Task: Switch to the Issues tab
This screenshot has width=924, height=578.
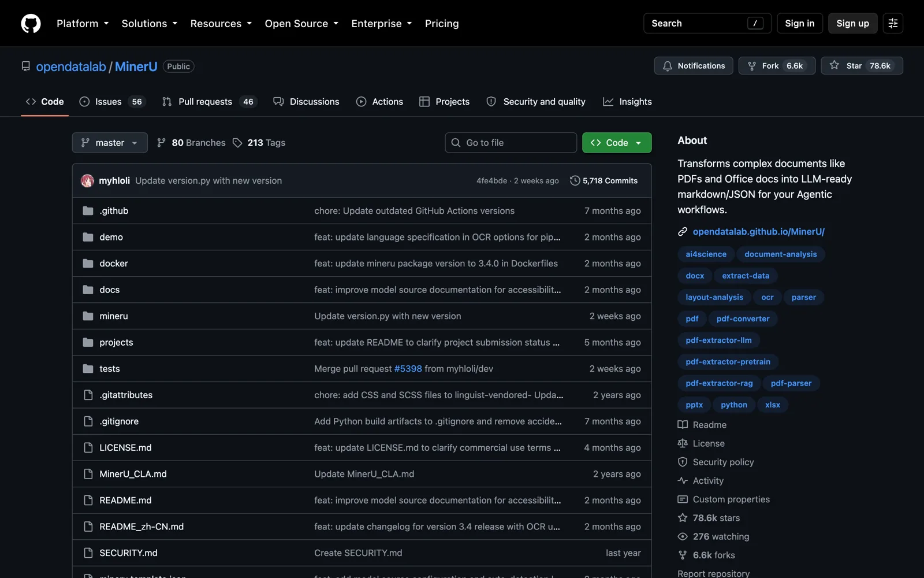Action: pos(113,102)
